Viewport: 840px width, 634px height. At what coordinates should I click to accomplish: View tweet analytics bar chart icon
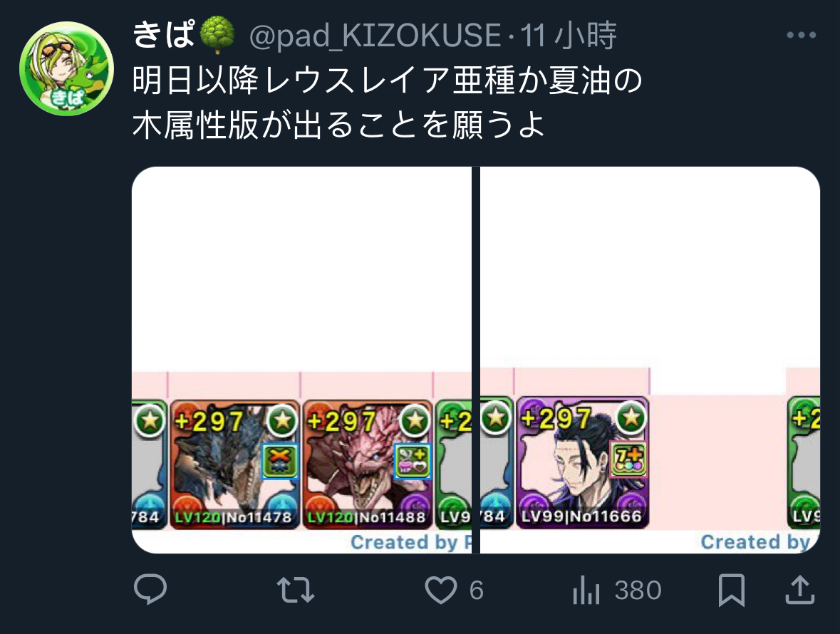coord(586,590)
